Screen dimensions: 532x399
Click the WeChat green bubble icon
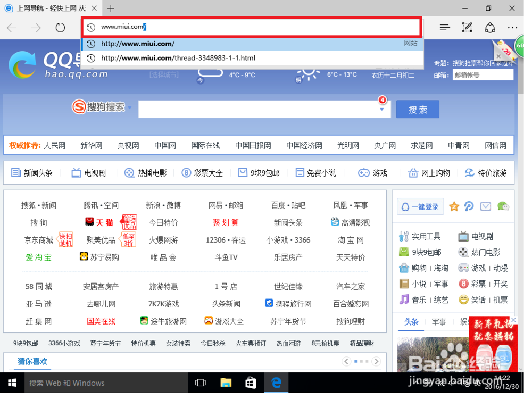(503, 206)
